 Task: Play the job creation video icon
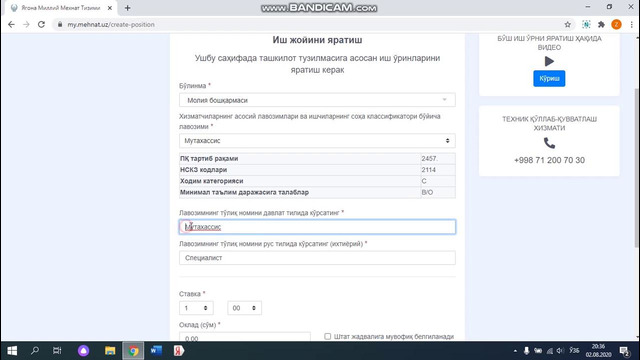tap(549, 61)
